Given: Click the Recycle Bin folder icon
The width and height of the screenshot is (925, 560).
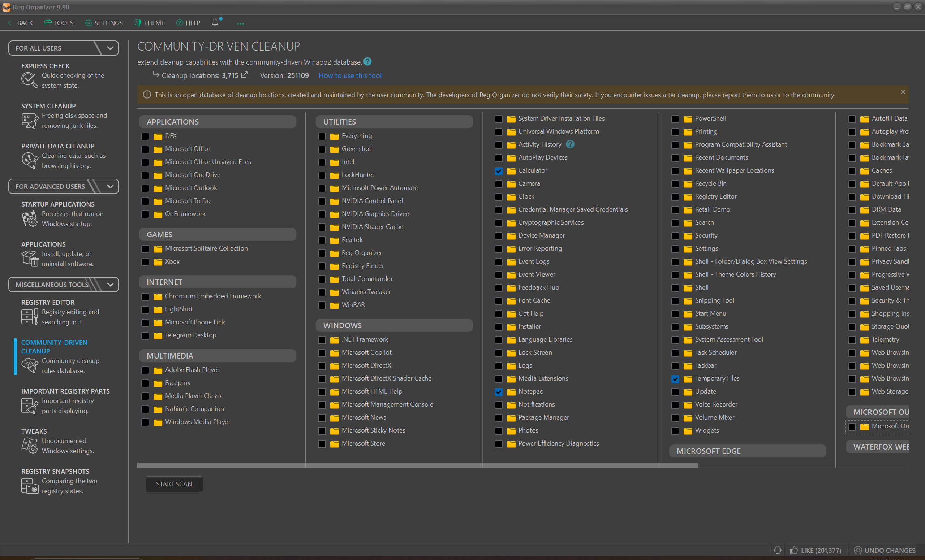Looking at the screenshot, I should point(688,184).
